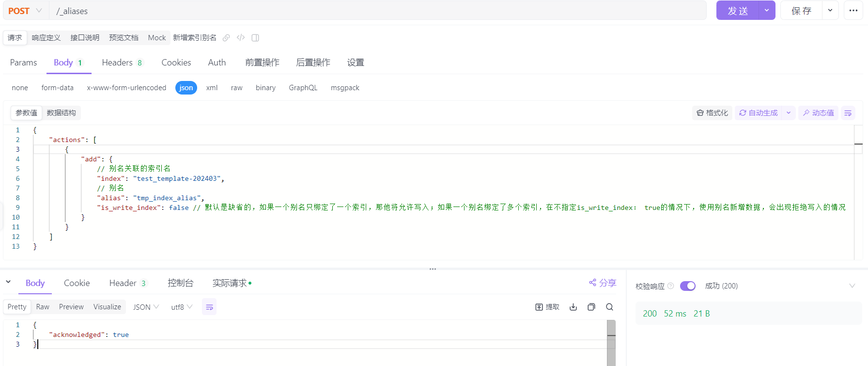Click the 保存 save button

(801, 11)
